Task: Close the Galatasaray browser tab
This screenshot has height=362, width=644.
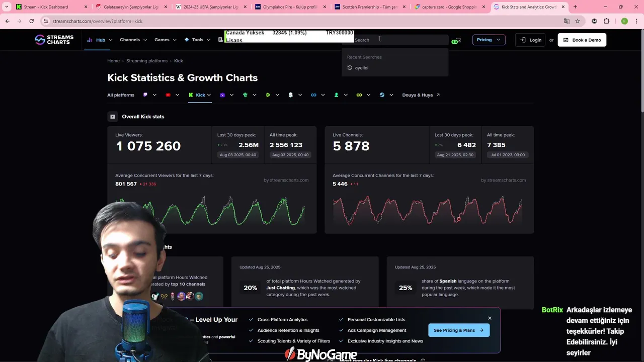Action: coord(166,7)
